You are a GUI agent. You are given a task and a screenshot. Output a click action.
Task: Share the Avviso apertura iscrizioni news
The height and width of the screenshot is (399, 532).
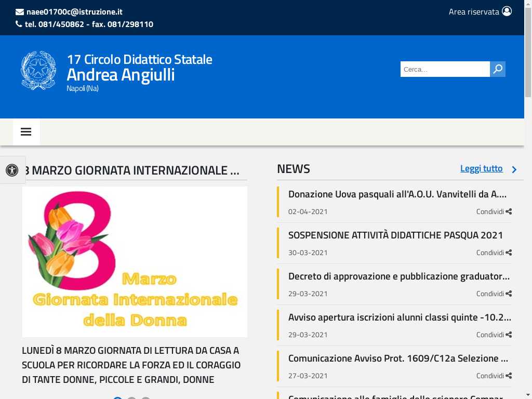pyautogui.click(x=494, y=335)
